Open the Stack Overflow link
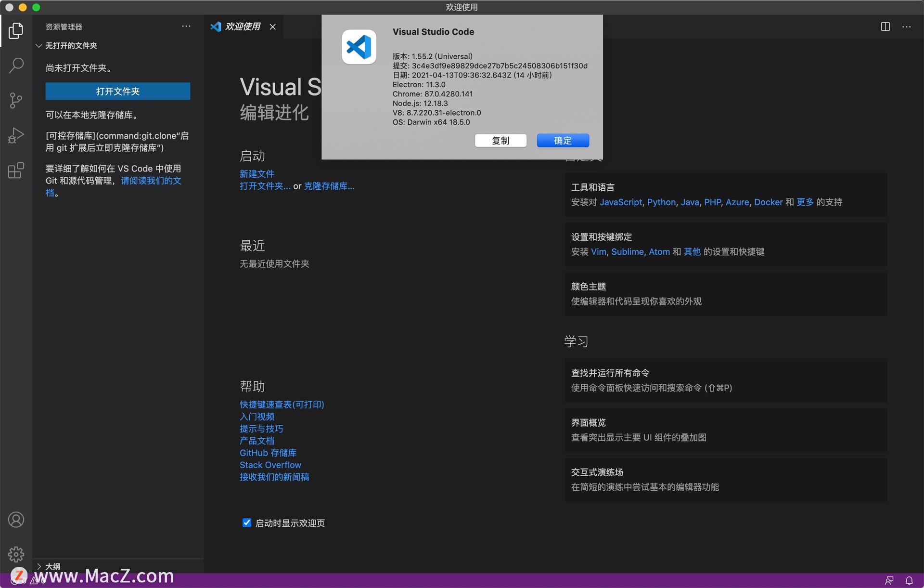This screenshot has height=588, width=924. point(270,465)
